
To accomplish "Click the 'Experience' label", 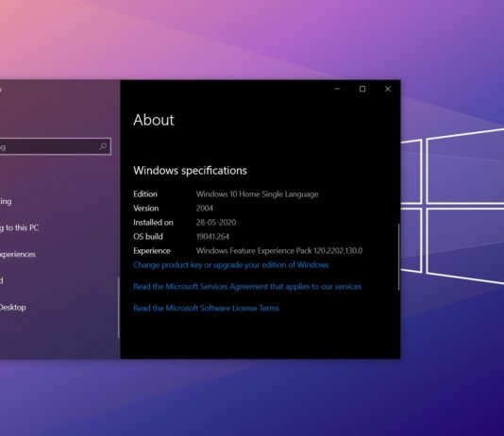I will 152,251.
